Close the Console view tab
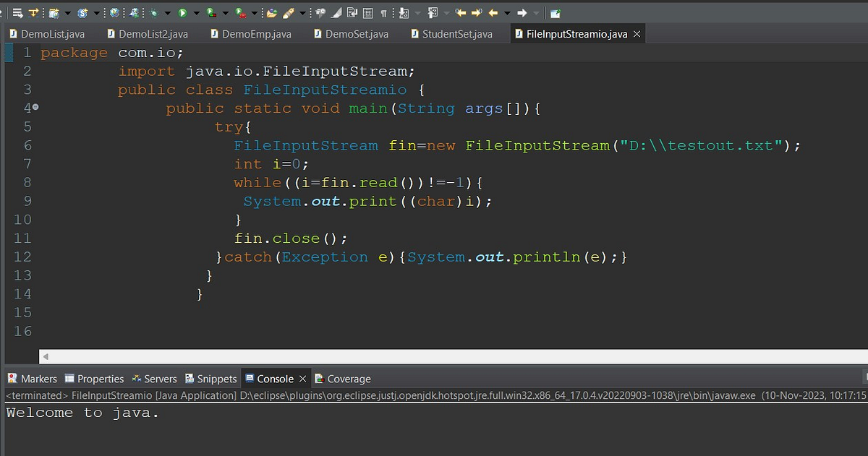The image size is (868, 456). 302,378
